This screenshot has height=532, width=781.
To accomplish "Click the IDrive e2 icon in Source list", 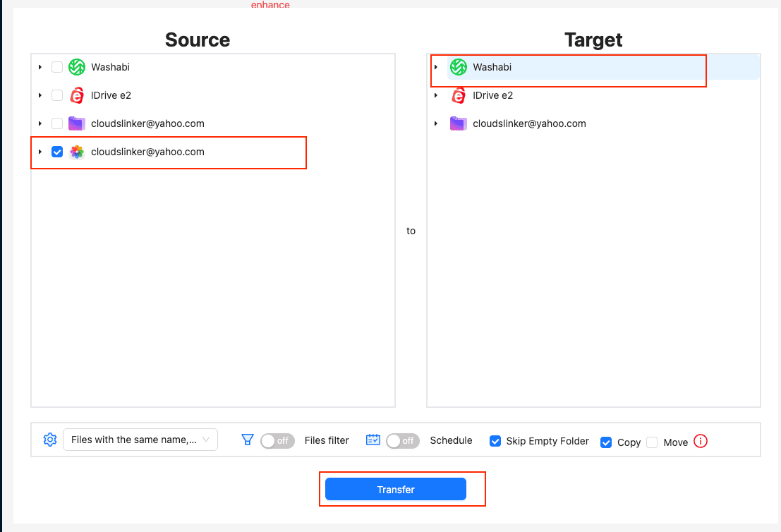I will tap(77, 96).
